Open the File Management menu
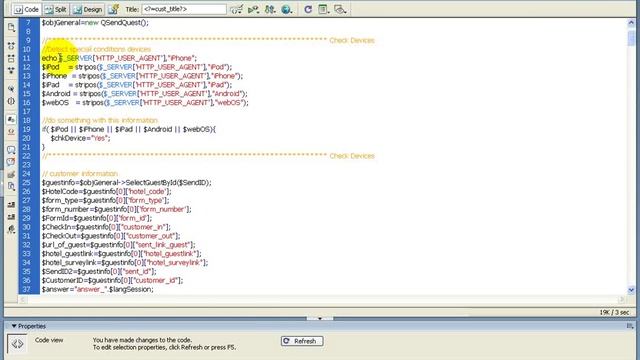The height and width of the screenshot is (360, 640). [270, 9]
